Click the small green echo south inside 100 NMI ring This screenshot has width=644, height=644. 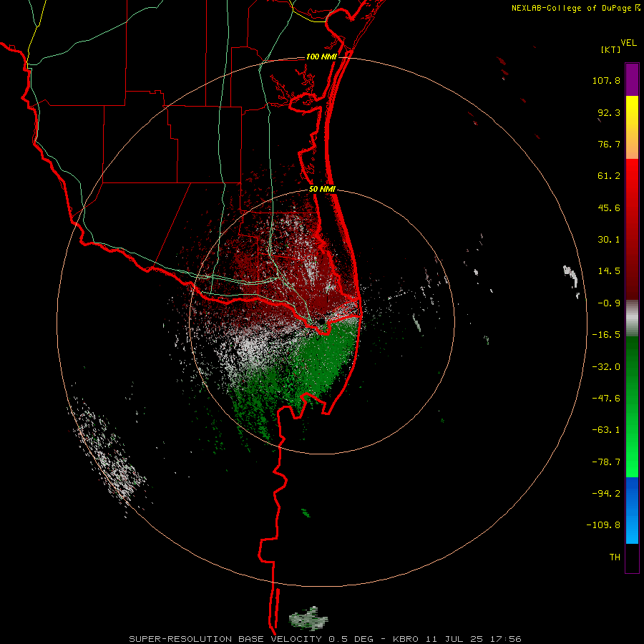(x=306, y=512)
